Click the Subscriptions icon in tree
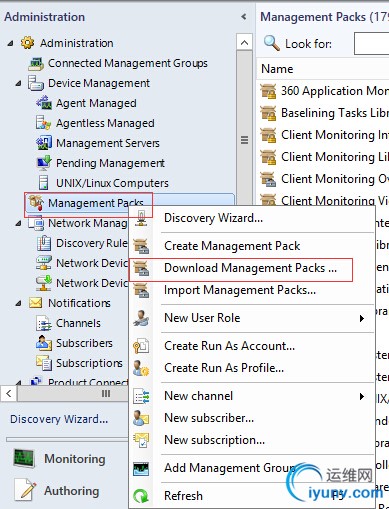 coord(44,363)
